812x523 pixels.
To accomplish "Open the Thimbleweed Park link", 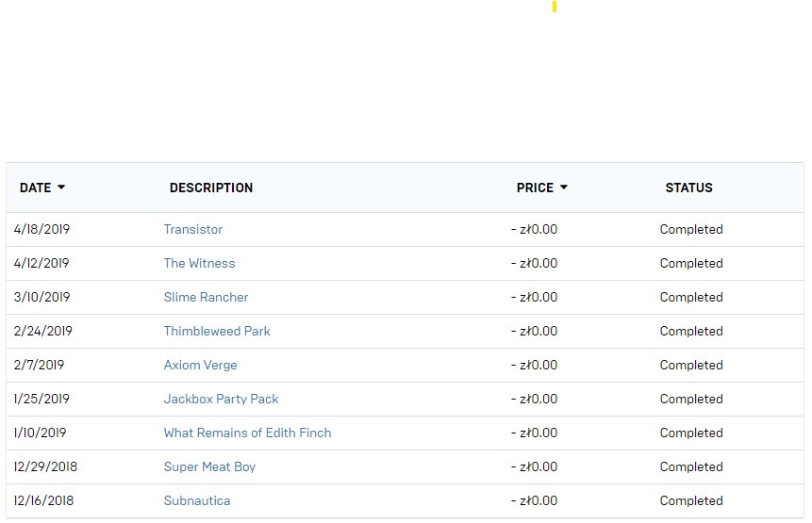I will click(217, 331).
